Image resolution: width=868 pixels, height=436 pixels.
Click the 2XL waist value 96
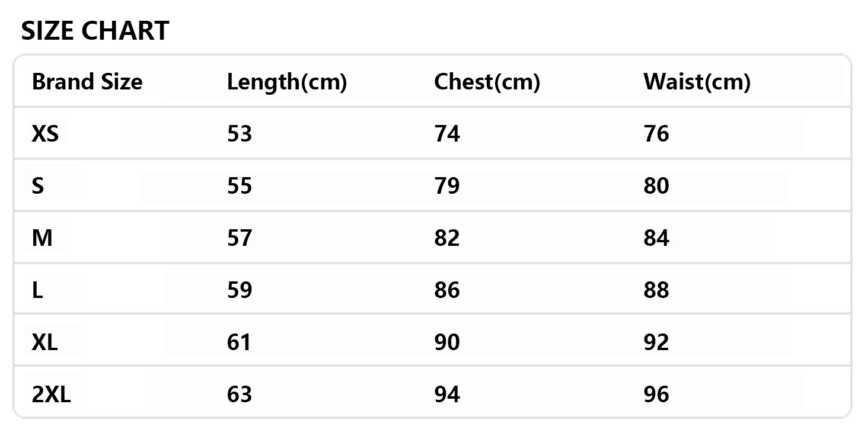[x=656, y=395]
